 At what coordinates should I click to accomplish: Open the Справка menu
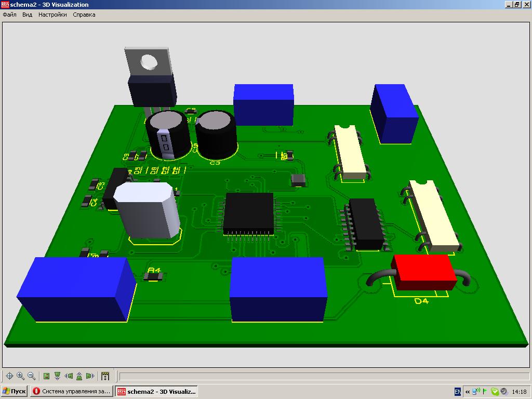pos(84,15)
